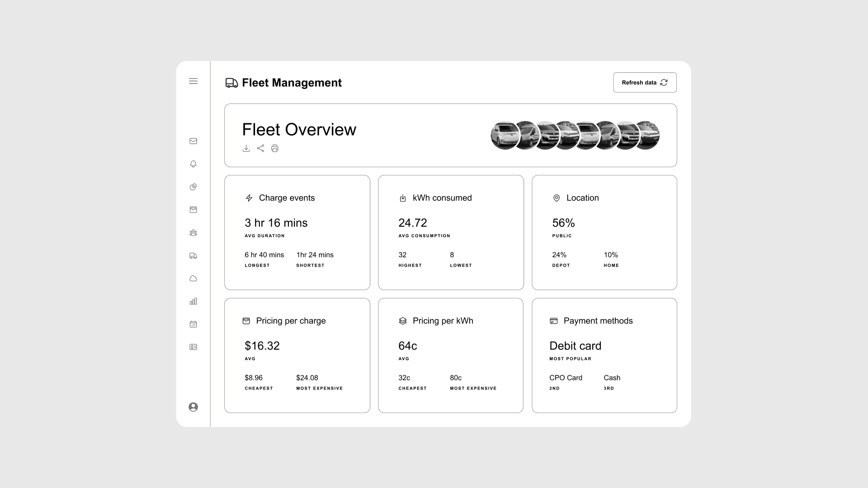Select the team members sidebar icon
This screenshot has width=868, height=488.
[x=193, y=233]
